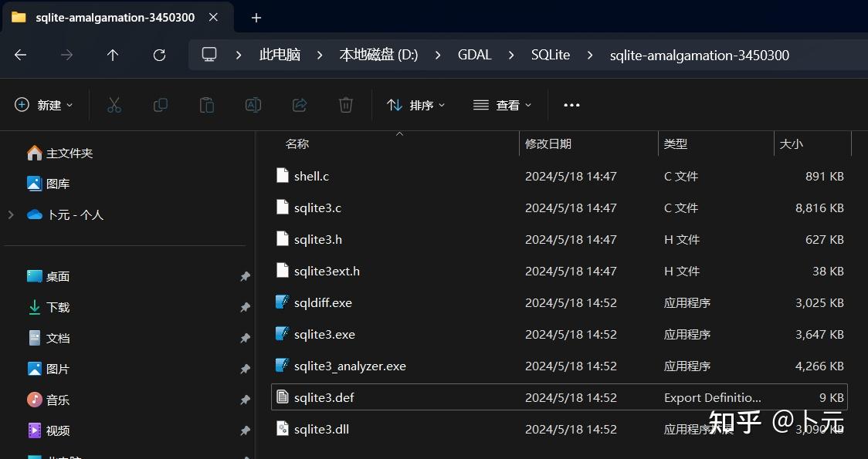Viewport: 868px width, 459px height.
Task: Click the Share icon in toolbar
Action: point(300,105)
